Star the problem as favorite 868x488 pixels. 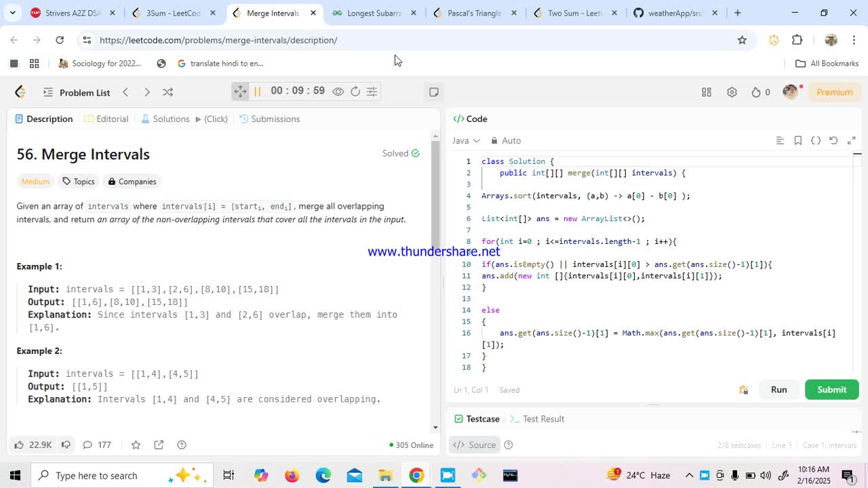coord(136,445)
